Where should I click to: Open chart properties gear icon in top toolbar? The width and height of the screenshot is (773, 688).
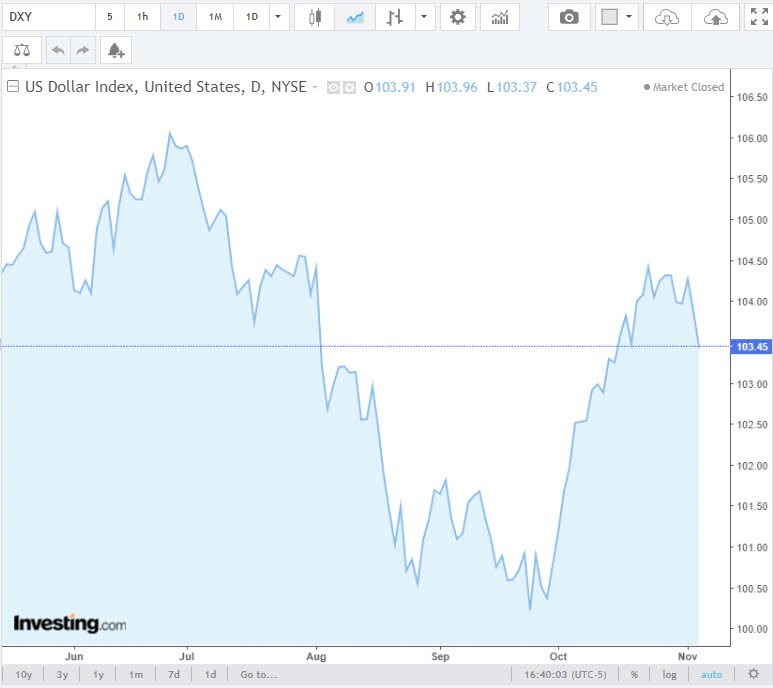coord(457,17)
